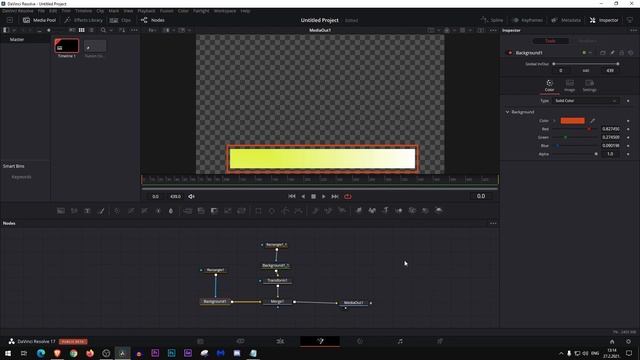Add a Merge 3D node from toolbar

[x=399, y=211]
